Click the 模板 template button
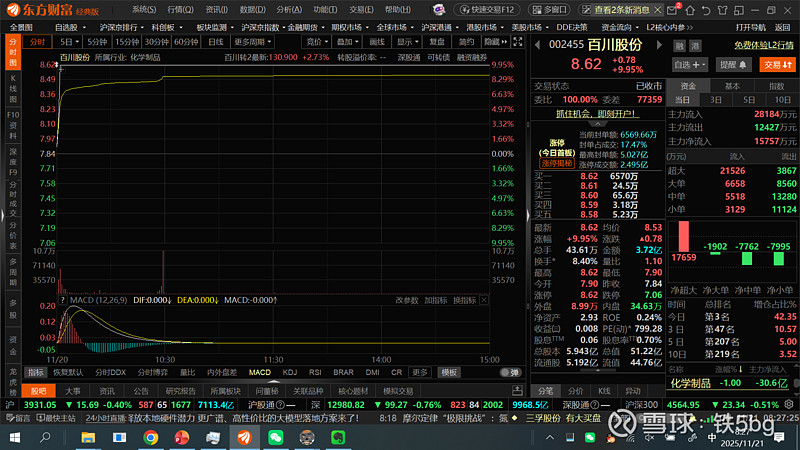Screen dimensions: 800x450 pos(449,372)
